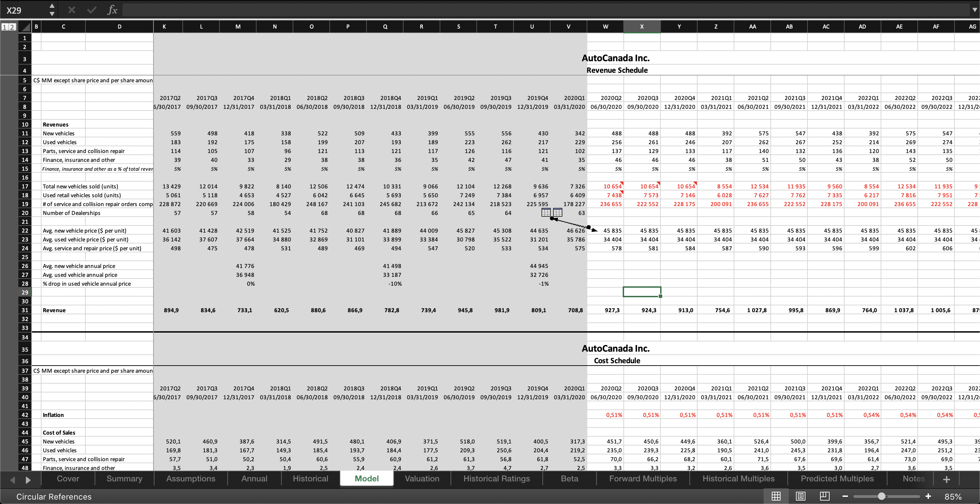Click the 'New vehicles' revenue row label
Image resolution: width=980 pixels, height=504 pixels.
[x=59, y=133]
